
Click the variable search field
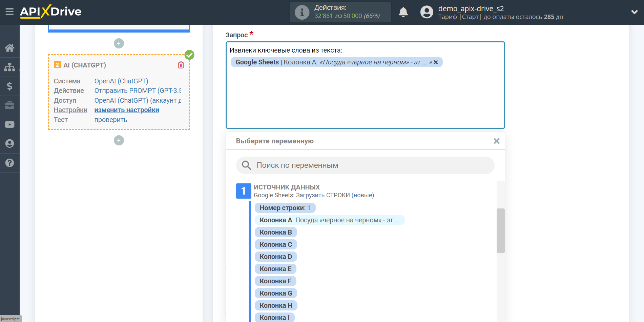pos(365,165)
